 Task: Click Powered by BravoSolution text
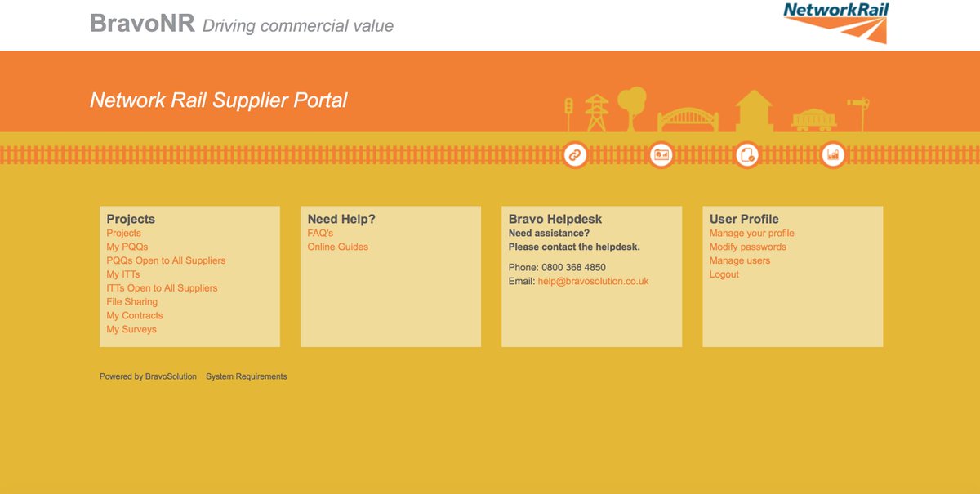pos(148,377)
